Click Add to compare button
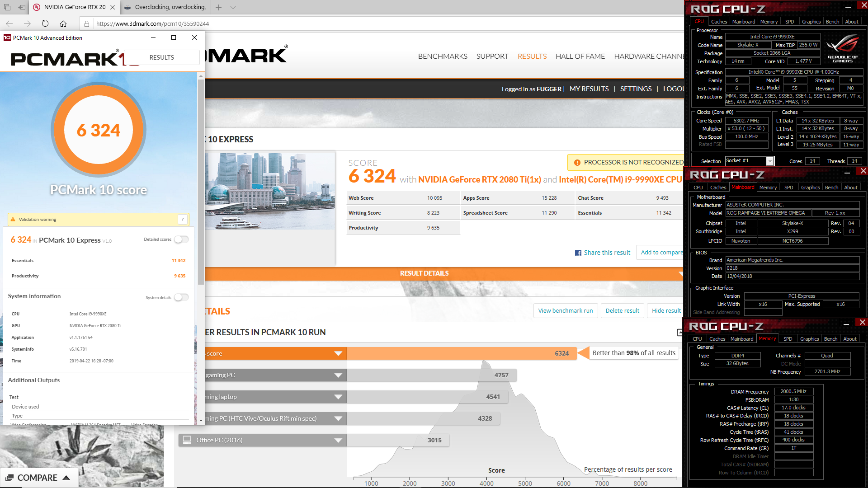Viewport: 868px width, 488px height. point(660,253)
